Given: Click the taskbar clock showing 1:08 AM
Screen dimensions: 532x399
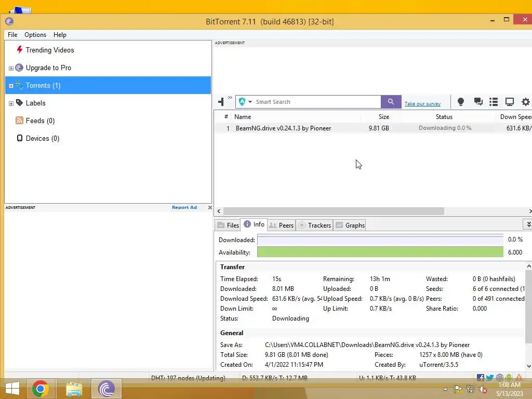Looking at the screenshot, I should 509,385.
